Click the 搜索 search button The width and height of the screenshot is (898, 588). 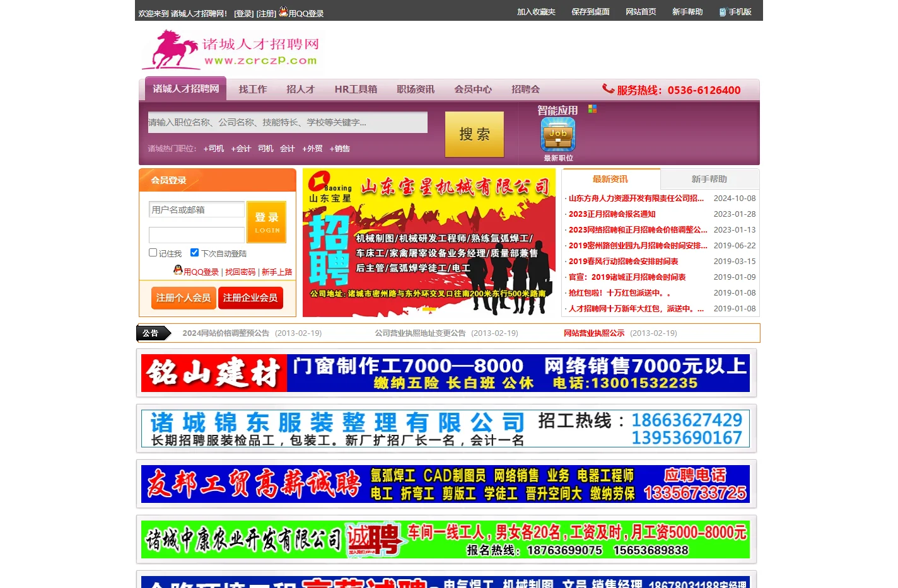pos(474,134)
